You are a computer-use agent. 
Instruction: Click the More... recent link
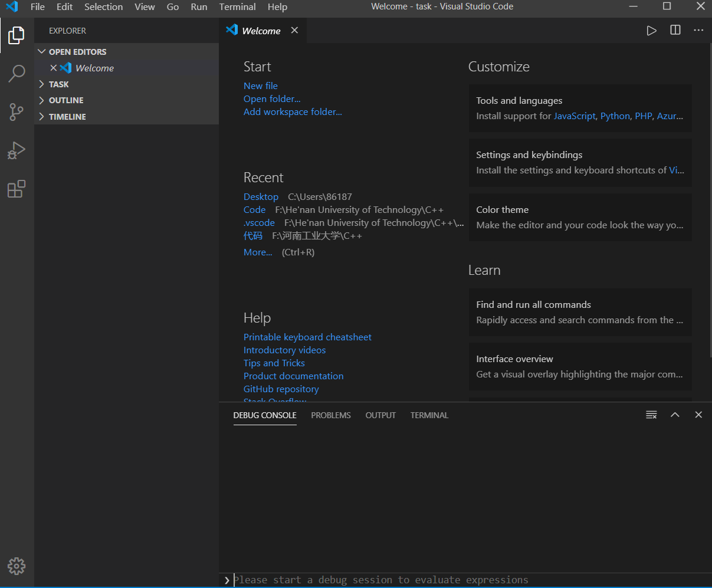pyautogui.click(x=258, y=252)
